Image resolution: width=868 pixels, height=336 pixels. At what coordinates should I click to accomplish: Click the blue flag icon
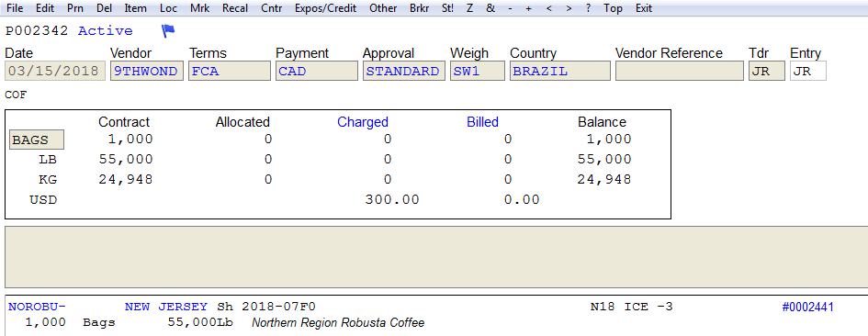click(168, 31)
